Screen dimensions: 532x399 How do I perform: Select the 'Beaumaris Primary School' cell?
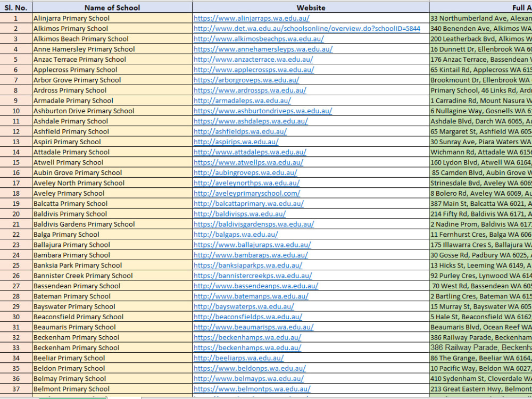pos(112,327)
